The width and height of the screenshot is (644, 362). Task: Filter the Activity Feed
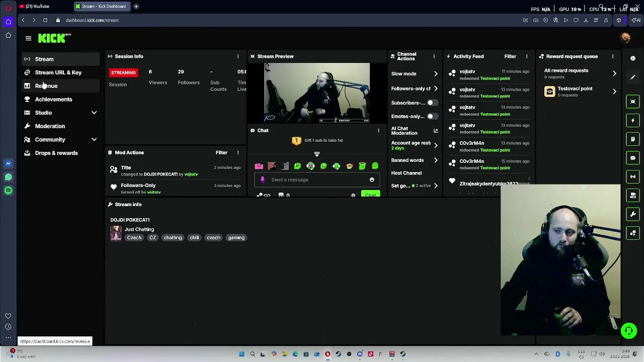point(510,56)
